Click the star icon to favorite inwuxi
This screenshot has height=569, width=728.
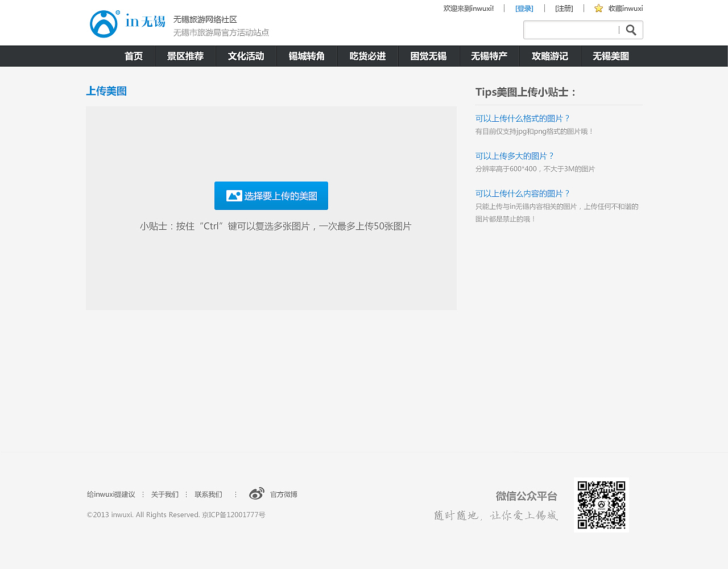597,8
